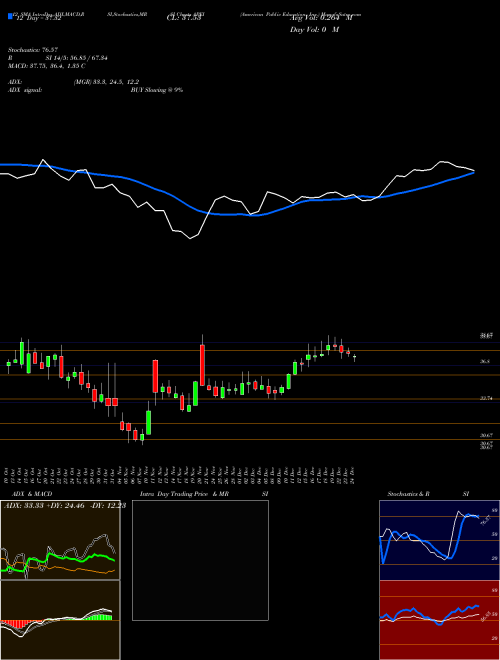Open the red RSI chart panel
This screenshot has height=660, width=500.
click(439, 620)
